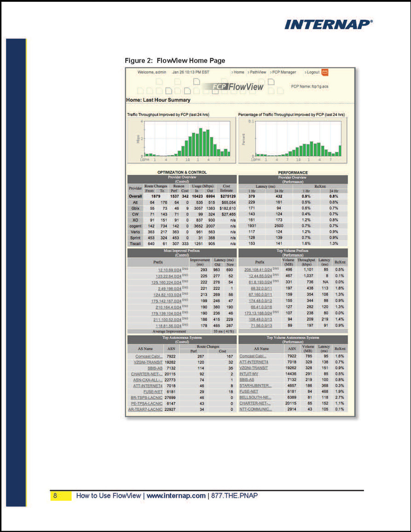Open Comcast Cabl... in Top Autonomous Systems (Control)
411x532 pixels.
click(x=149, y=357)
